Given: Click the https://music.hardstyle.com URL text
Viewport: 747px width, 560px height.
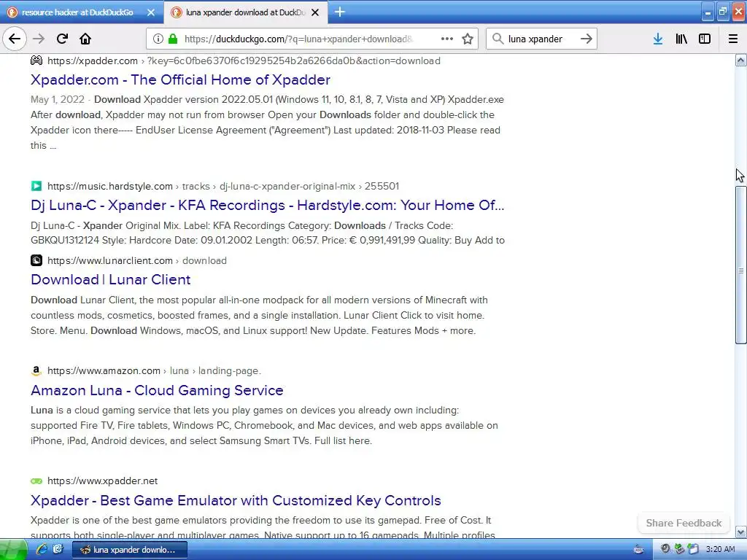Looking at the screenshot, I should coord(110,186).
